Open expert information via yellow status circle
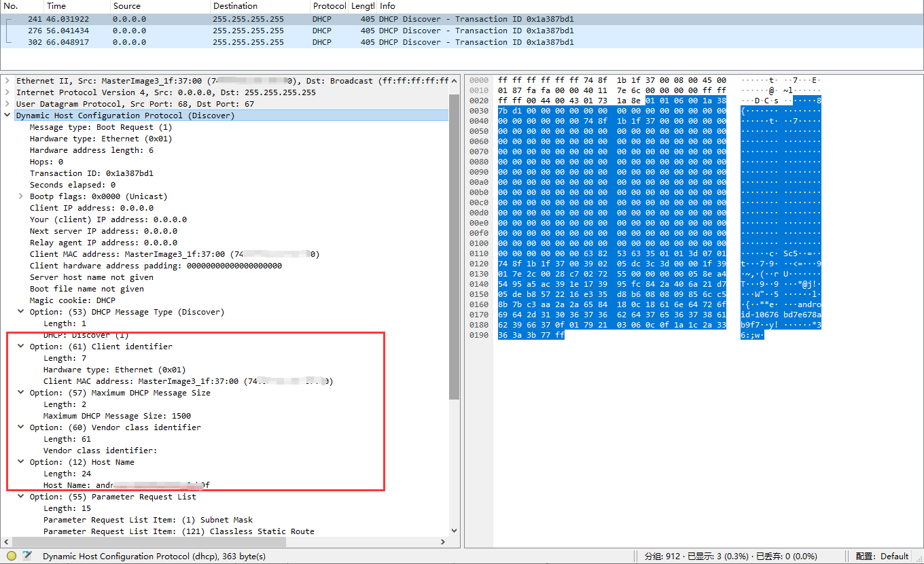Screen dimensions: 924x564 coord(12,556)
